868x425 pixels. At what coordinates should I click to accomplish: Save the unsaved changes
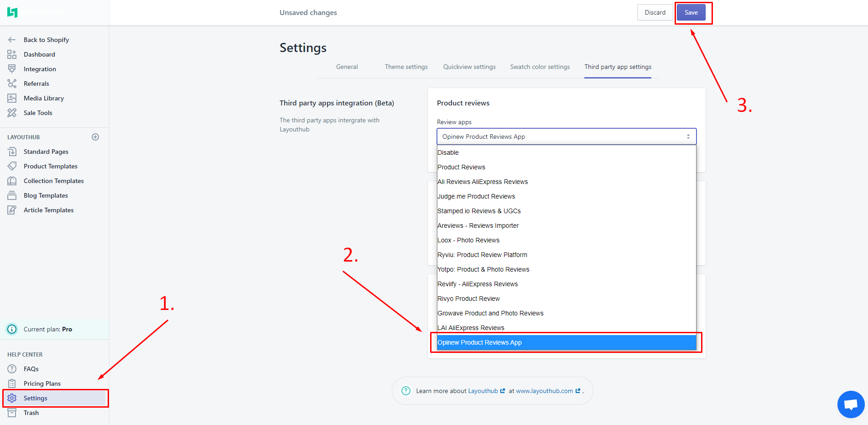point(691,12)
